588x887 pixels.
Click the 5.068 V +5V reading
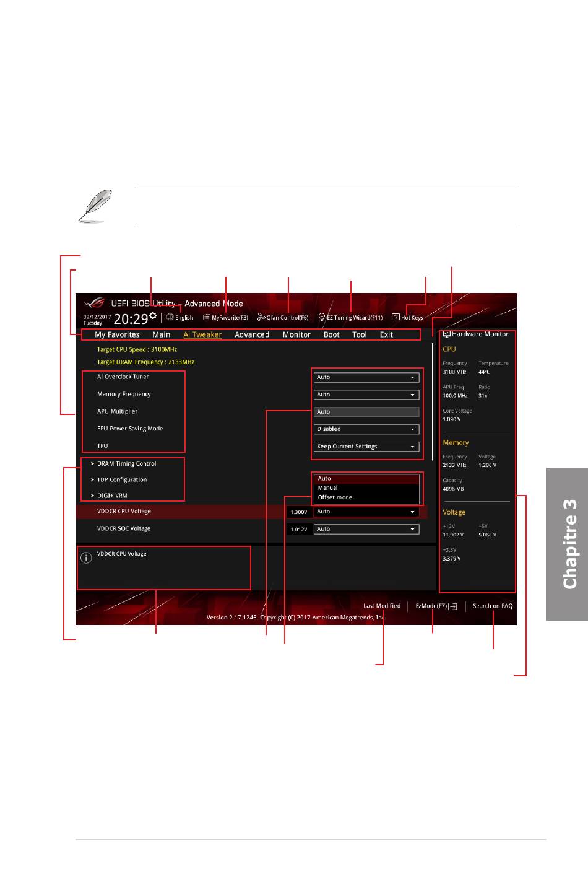click(487, 535)
